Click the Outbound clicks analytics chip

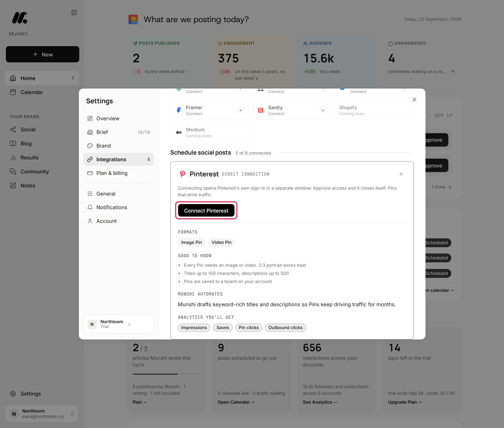point(285,328)
